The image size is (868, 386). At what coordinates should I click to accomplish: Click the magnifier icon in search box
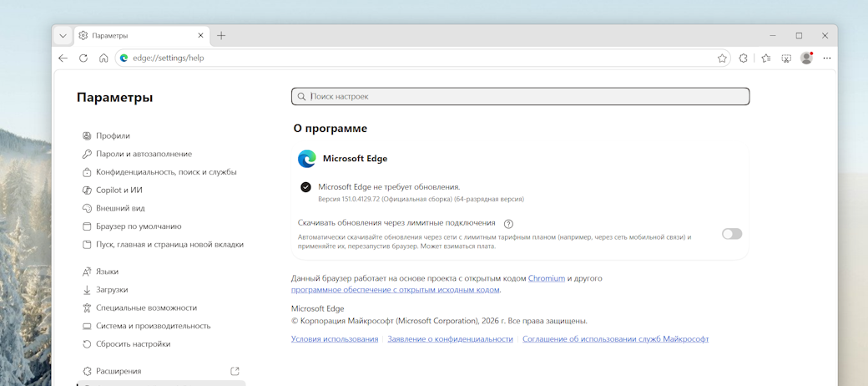(x=301, y=96)
